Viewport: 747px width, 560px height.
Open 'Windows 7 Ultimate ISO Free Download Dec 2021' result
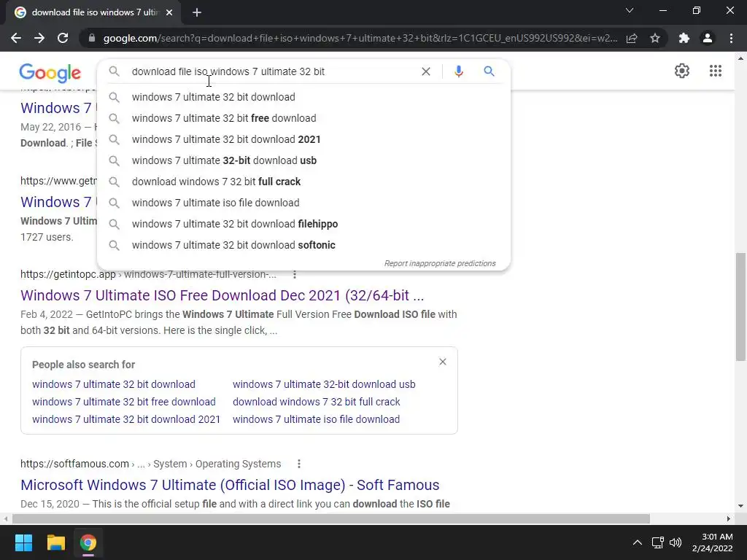[222, 295]
